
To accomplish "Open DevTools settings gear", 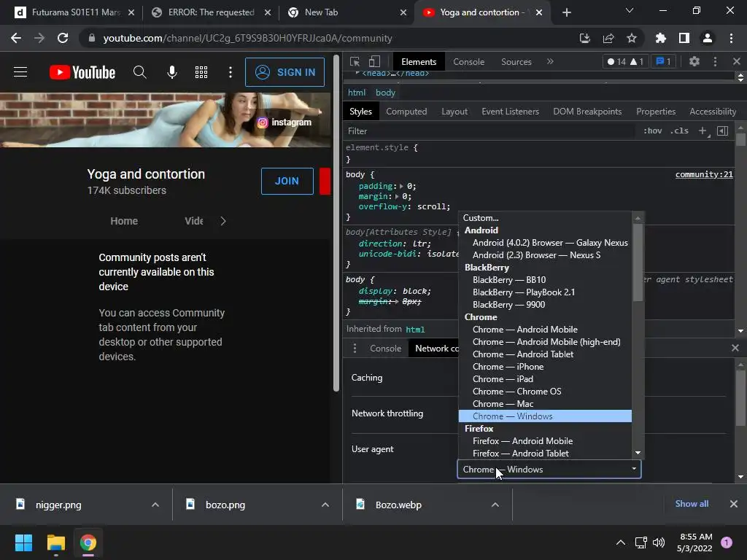I will coord(694,61).
